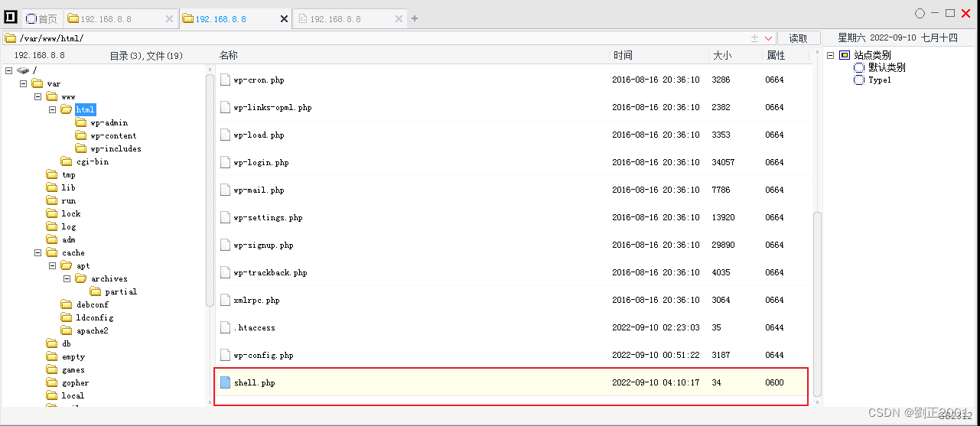980x426 pixels.
Task: Close the active 192.168.8.8 tab
Action: pos(285,18)
